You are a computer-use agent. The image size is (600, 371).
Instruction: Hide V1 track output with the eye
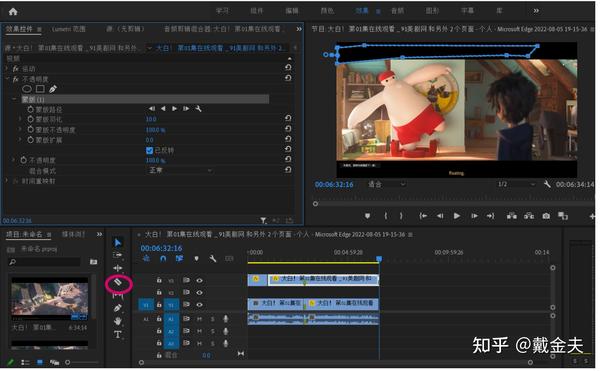[x=199, y=305]
